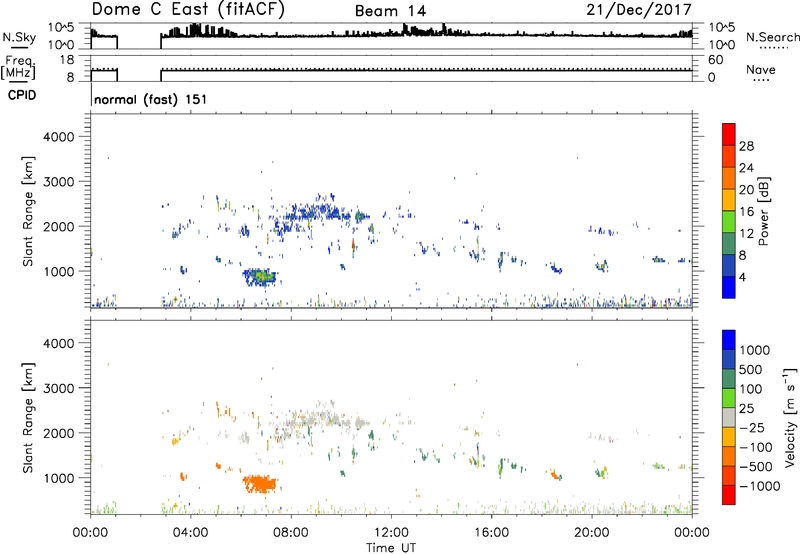Image resolution: width=800 pixels, height=554 pixels.
Task: Pick the bright blue top velocity colorbar segment
Action: (729, 340)
